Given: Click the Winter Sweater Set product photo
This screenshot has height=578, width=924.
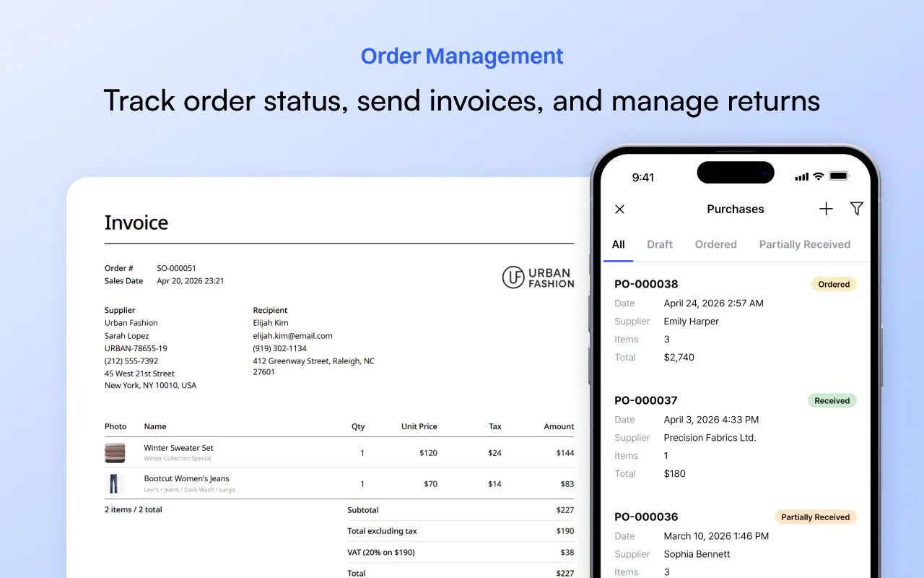Looking at the screenshot, I should (x=115, y=453).
